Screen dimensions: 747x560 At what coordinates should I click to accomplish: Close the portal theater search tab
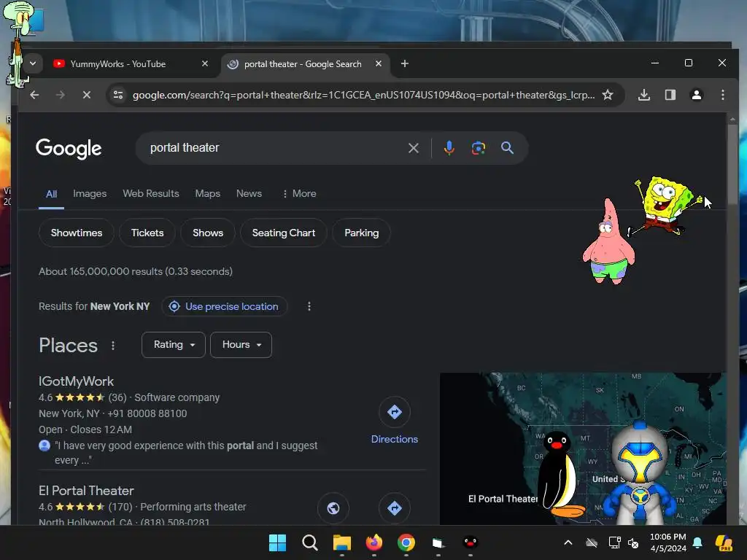379,63
